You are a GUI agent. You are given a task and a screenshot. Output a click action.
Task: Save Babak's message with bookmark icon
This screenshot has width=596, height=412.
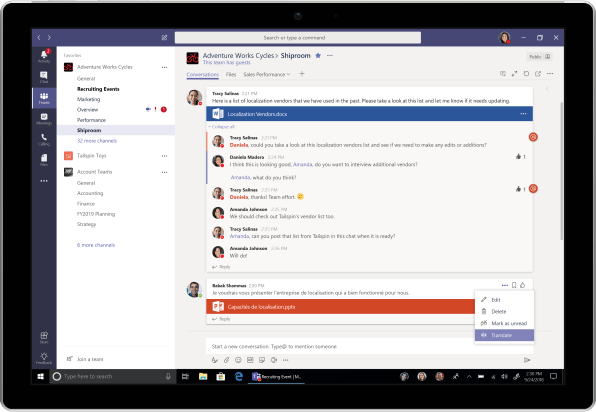514,285
